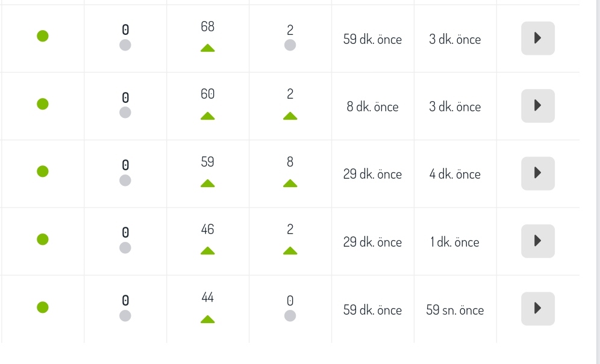The height and width of the screenshot is (364, 600).
Task: Click gray dot under 0 in last row's fourth column
Action: click(x=290, y=316)
